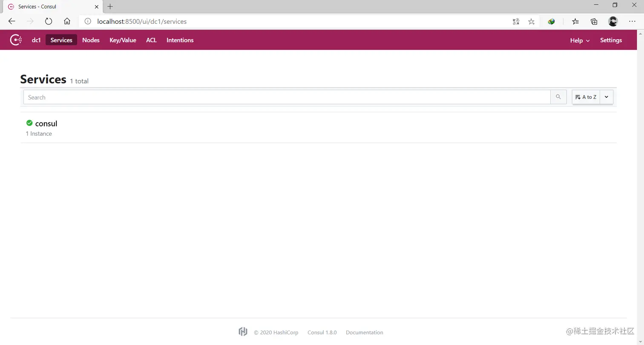This screenshot has width=644, height=345.
Task: Click the © 2020 HashiCorp link
Action: pyautogui.click(x=276, y=332)
